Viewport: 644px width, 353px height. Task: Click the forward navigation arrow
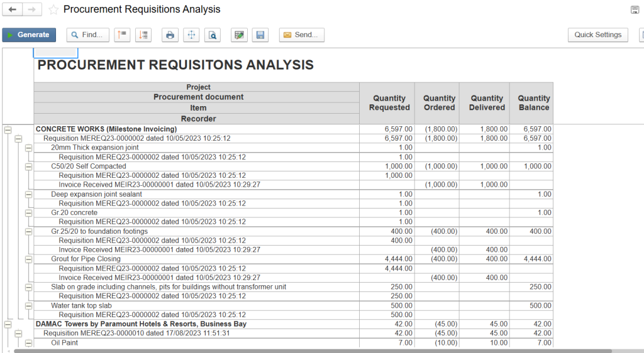tap(33, 9)
